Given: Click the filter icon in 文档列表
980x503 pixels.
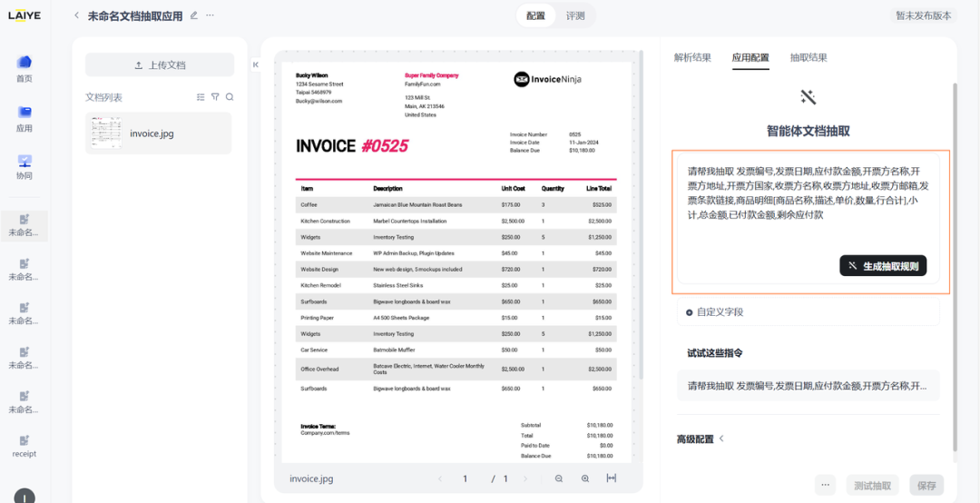Looking at the screenshot, I should point(215,97).
